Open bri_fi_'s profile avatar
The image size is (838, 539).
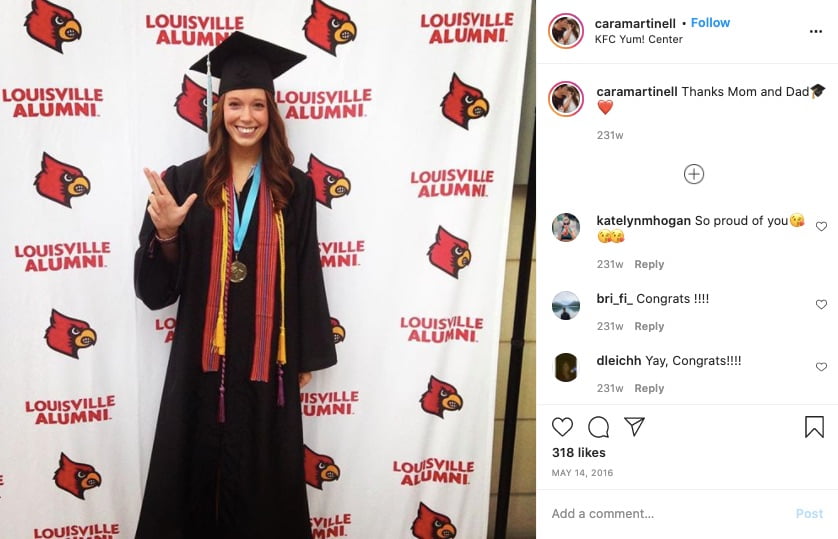pyautogui.click(x=566, y=306)
